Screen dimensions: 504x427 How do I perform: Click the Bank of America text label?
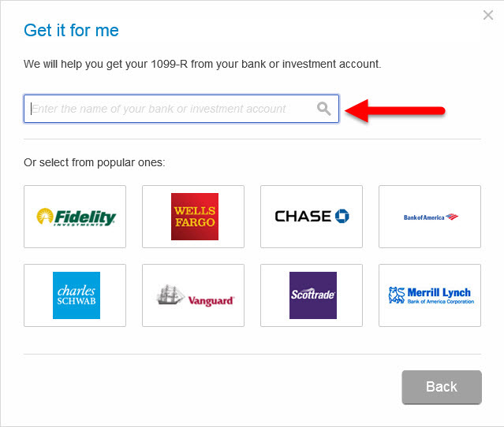click(424, 217)
